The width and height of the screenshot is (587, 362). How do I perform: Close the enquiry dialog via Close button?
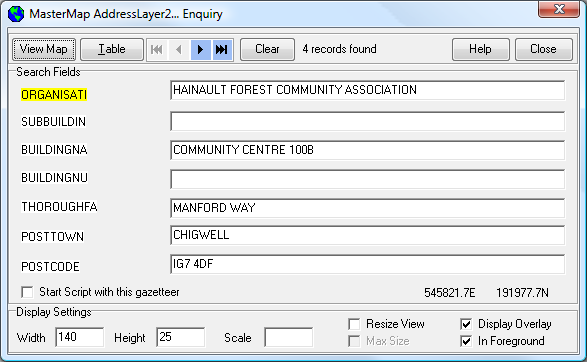tap(544, 49)
